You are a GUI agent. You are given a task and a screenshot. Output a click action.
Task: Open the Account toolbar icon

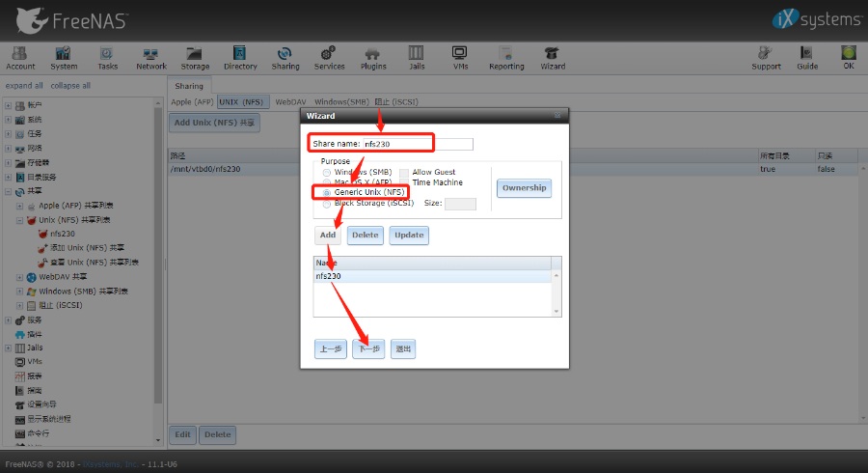coord(20,58)
